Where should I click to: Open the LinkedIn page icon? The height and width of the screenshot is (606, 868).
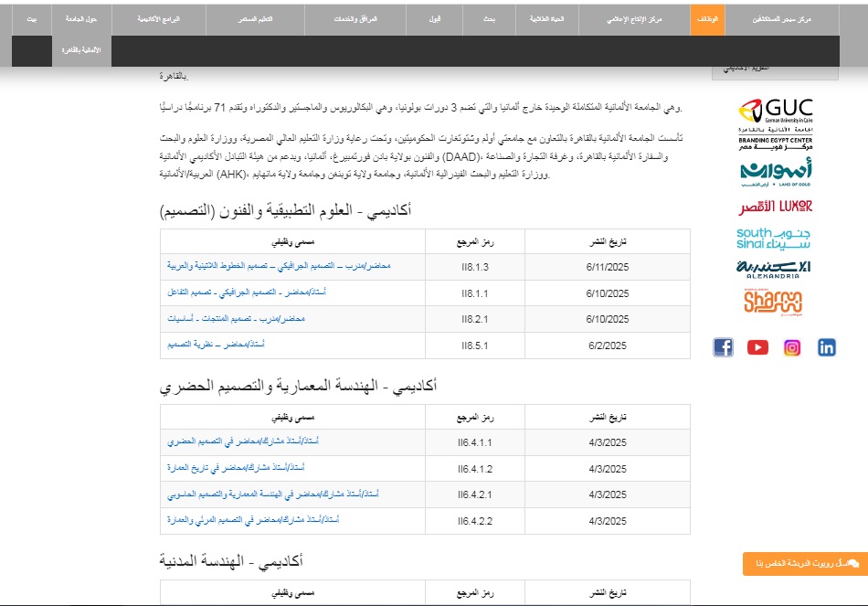[826, 347]
